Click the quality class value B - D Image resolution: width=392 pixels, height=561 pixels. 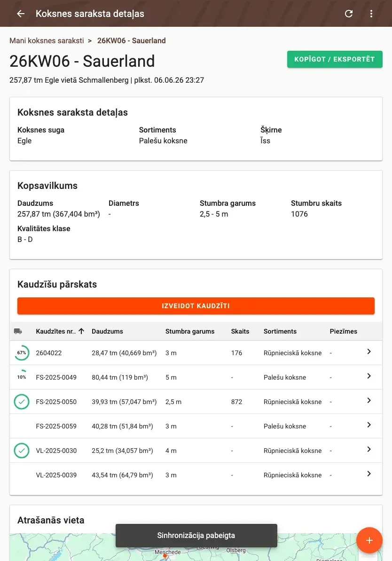[x=25, y=239]
